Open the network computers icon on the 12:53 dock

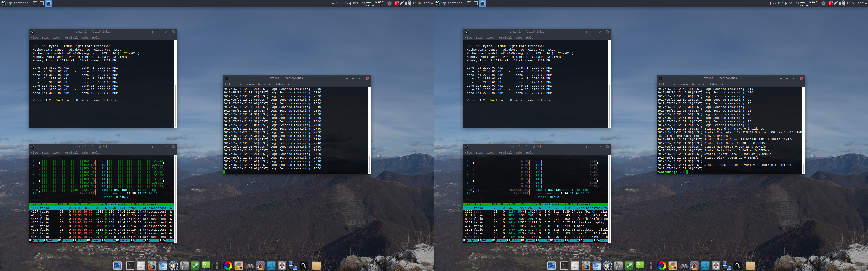pyautogui.click(x=727, y=265)
